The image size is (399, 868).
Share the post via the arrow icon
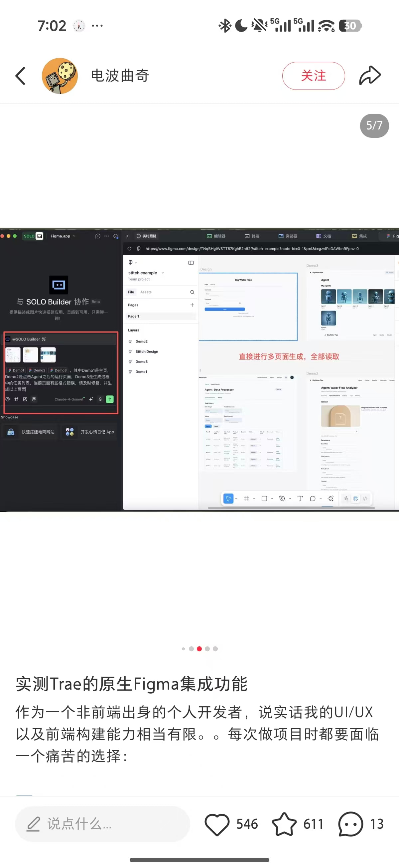pos(369,76)
